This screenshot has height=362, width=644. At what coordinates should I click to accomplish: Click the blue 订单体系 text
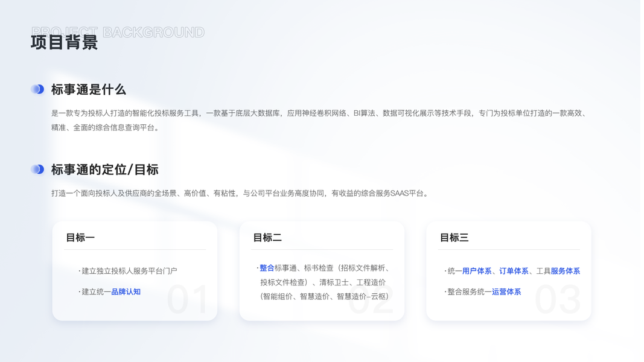click(514, 271)
